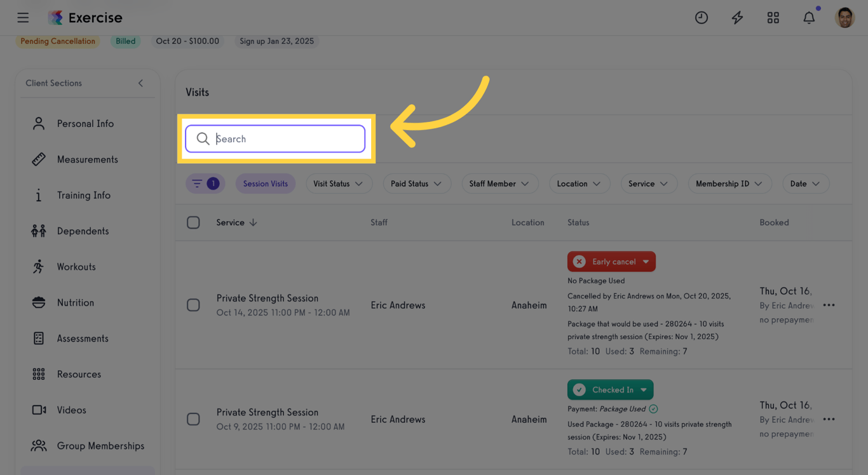868x475 pixels.
Task: Open the Measurements section
Action: [x=87, y=159]
